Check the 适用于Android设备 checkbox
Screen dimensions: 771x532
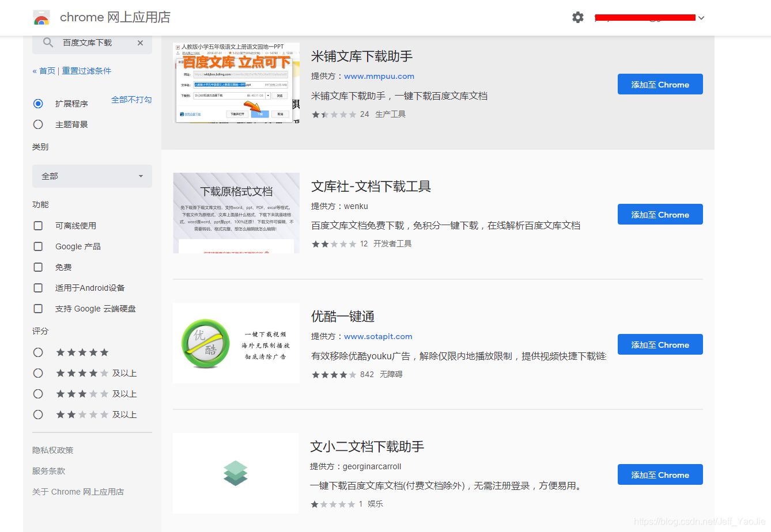(38, 288)
